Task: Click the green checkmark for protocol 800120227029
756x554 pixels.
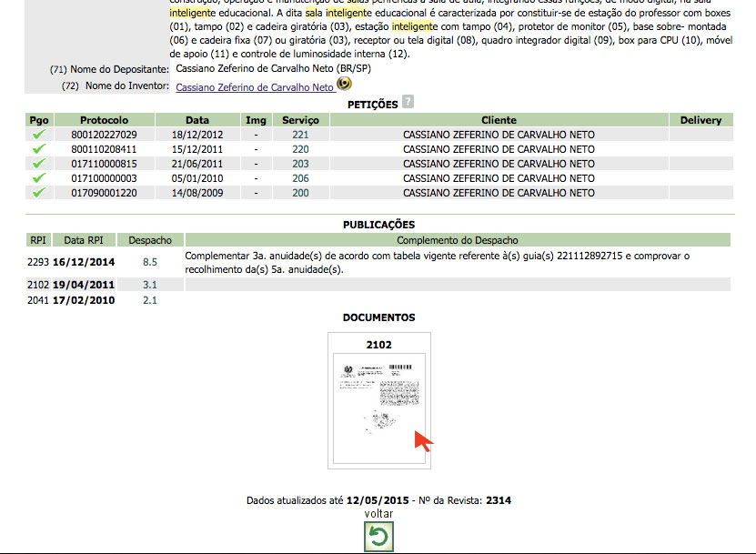Action: tap(38, 135)
